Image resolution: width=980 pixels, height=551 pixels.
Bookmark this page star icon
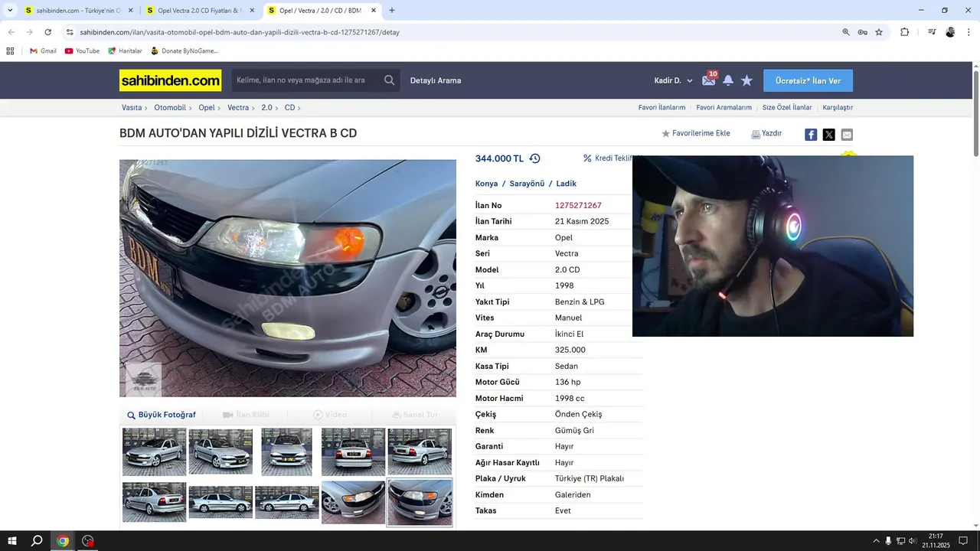point(879,32)
